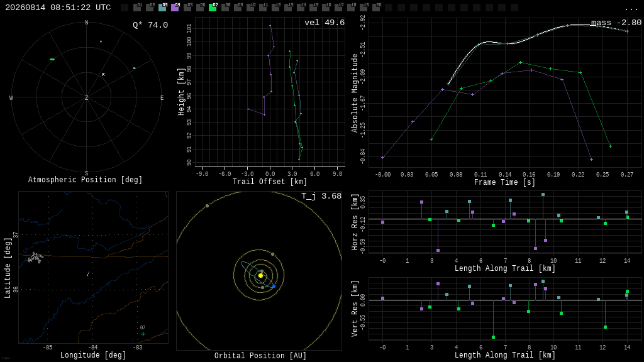Click the Q* 74.0 value label
644x362 pixels.
click(150, 25)
